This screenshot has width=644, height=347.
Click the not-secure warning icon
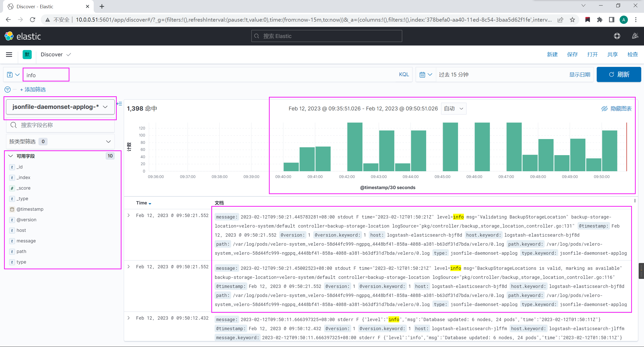click(x=47, y=20)
